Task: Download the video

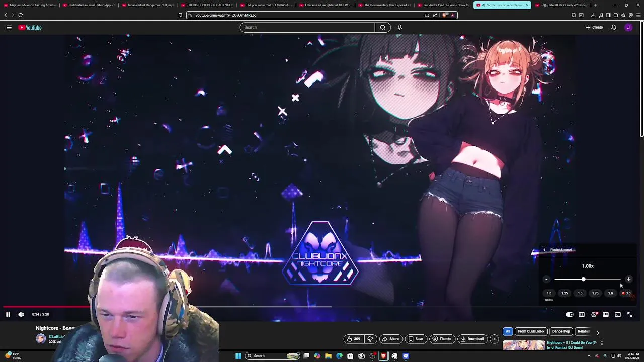Action: pos(472,339)
